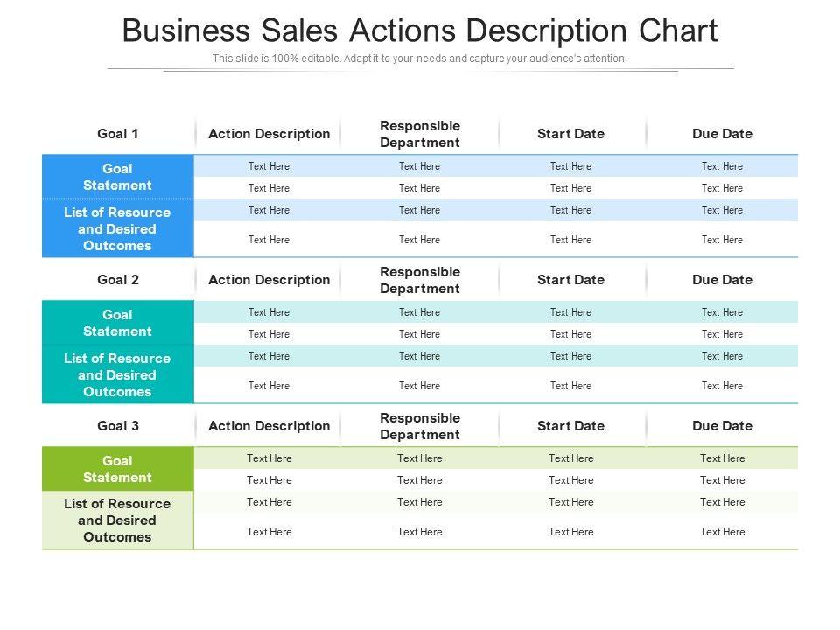Click "Due Date" header in the Goal 2 row

723,280
